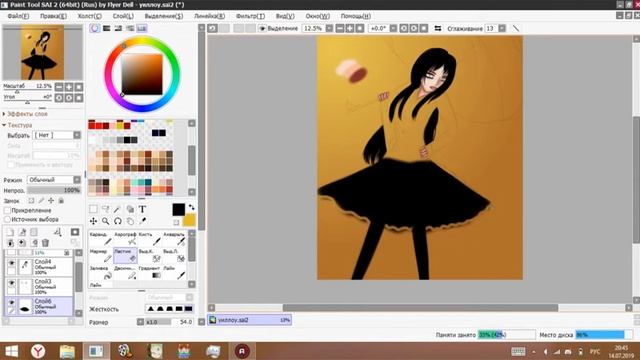Toggle visibility of Слой4 layer
The width and height of the screenshot is (640, 360).
11,263
